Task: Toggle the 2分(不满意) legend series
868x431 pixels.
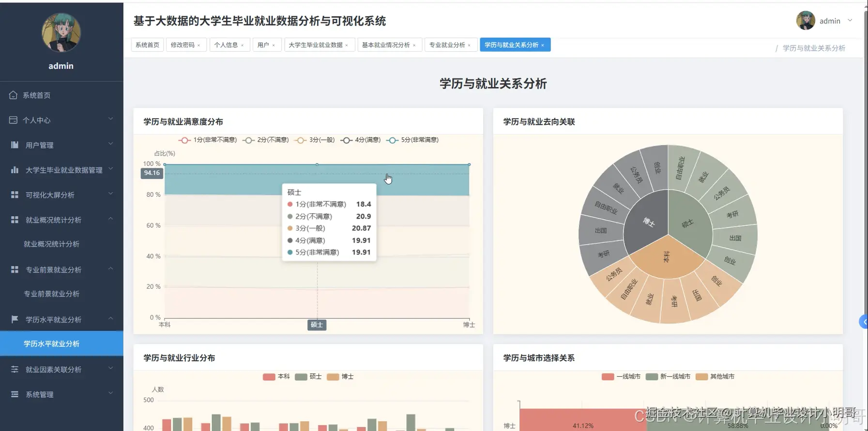Action: tap(265, 140)
